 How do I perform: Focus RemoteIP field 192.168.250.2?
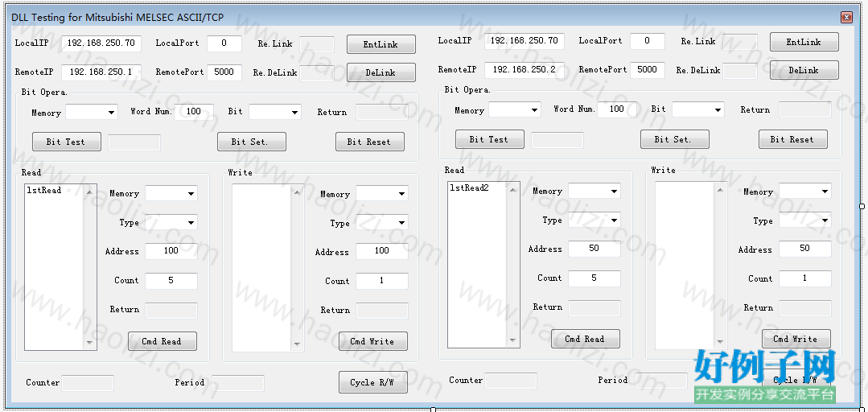click(x=525, y=70)
